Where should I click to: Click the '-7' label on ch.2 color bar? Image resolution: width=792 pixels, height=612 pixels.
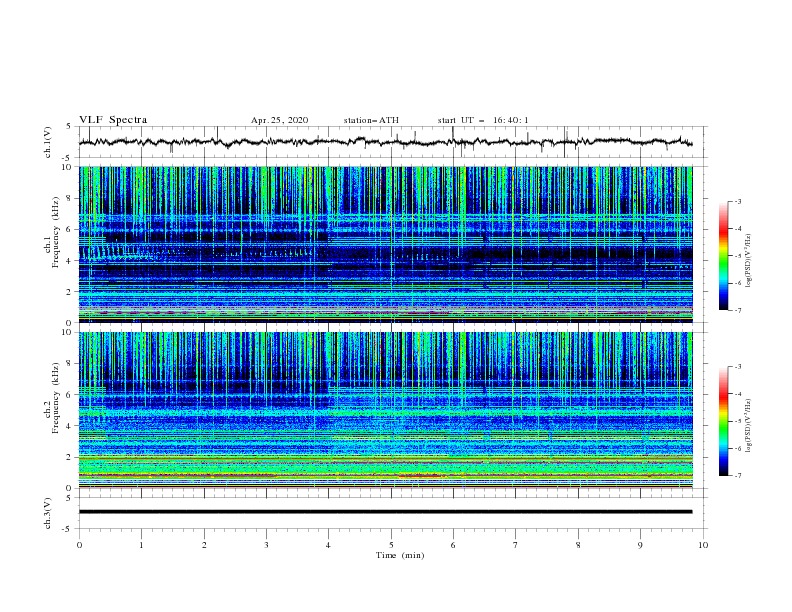[x=738, y=476]
